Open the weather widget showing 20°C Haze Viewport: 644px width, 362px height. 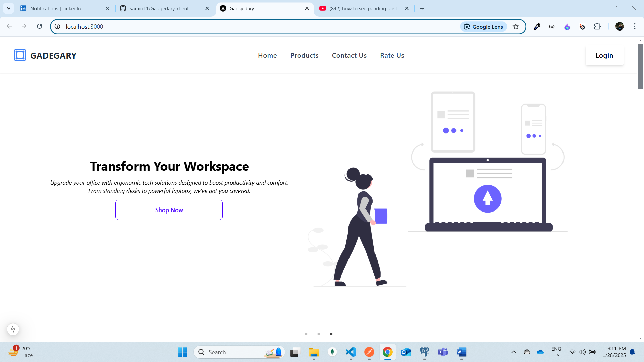click(x=21, y=352)
